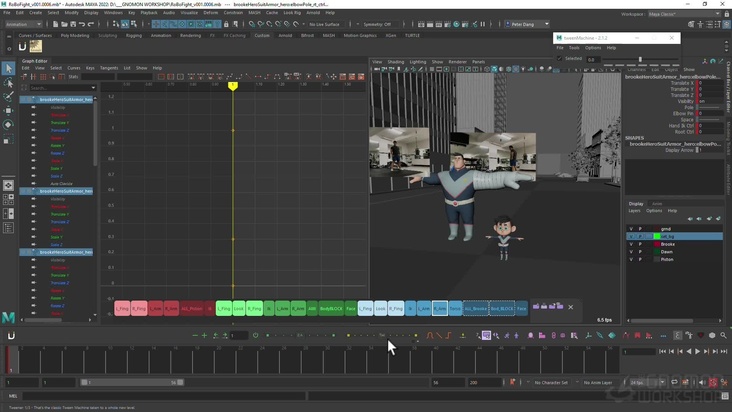Go to end of playback range
This screenshot has width=732, height=412.
click(x=724, y=351)
